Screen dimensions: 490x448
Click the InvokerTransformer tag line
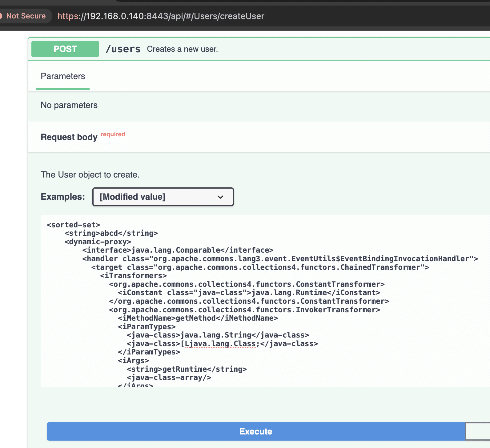click(245, 310)
